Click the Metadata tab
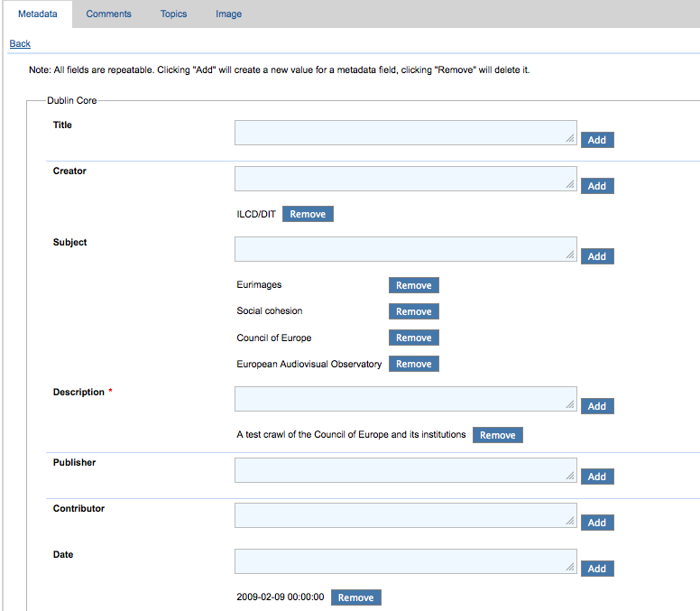 (x=37, y=14)
